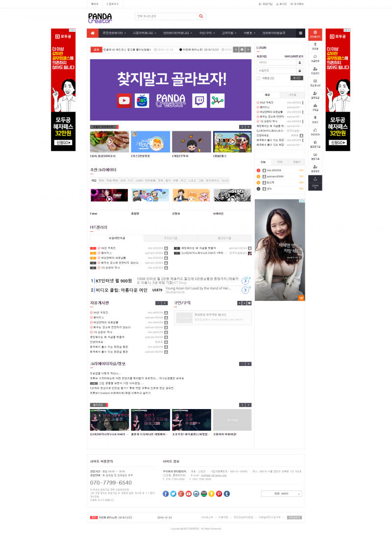Select the ASMR creator category tab
The width and height of the screenshot is (392, 535).
139,180
